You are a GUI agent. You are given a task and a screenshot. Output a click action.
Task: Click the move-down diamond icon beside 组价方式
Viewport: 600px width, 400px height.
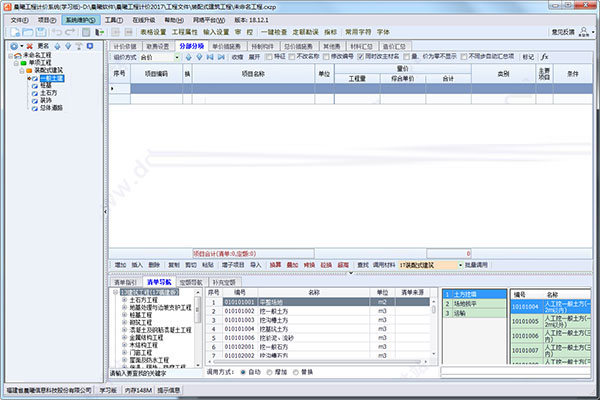pos(199,57)
